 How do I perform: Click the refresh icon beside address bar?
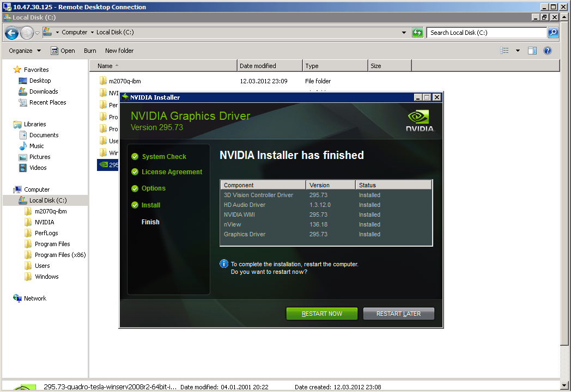(417, 33)
